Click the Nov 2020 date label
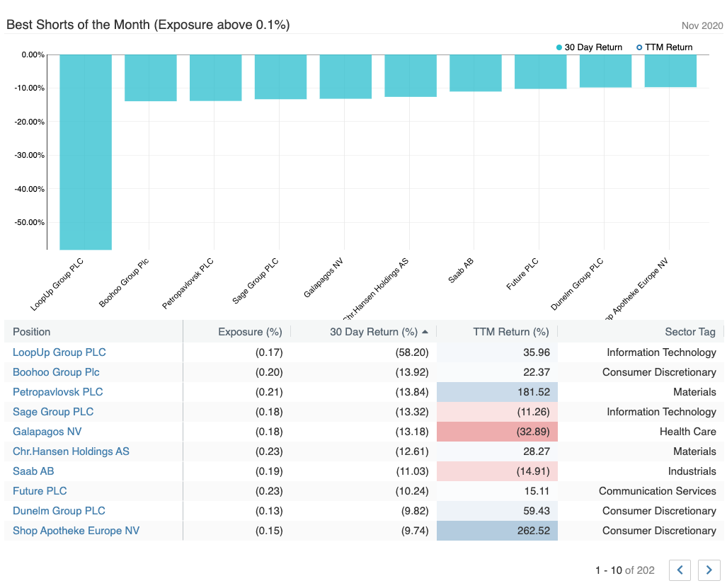727x588 pixels. click(x=702, y=25)
